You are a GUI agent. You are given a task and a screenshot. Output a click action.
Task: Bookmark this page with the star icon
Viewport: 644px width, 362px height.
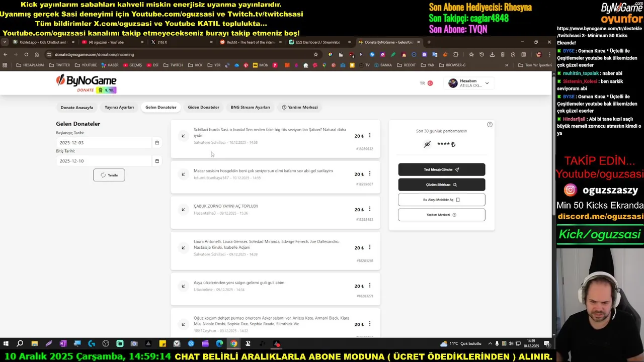tap(315, 54)
